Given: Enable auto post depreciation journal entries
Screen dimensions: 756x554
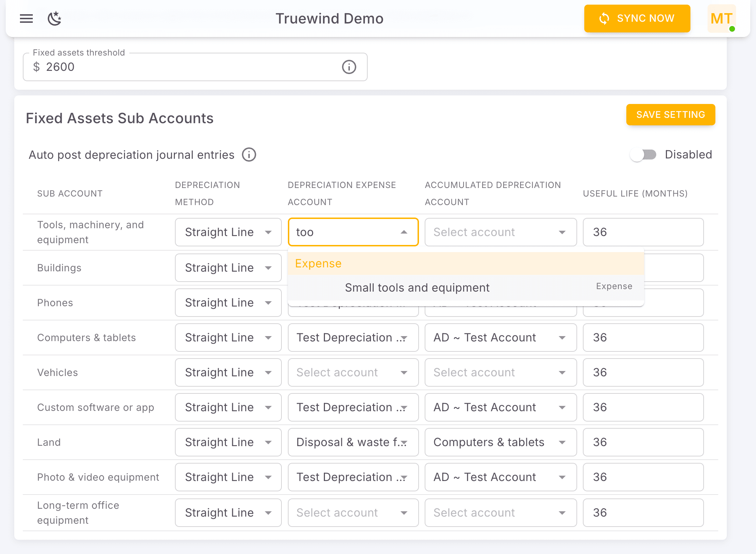Looking at the screenshot, I should (x=643, y=155).
